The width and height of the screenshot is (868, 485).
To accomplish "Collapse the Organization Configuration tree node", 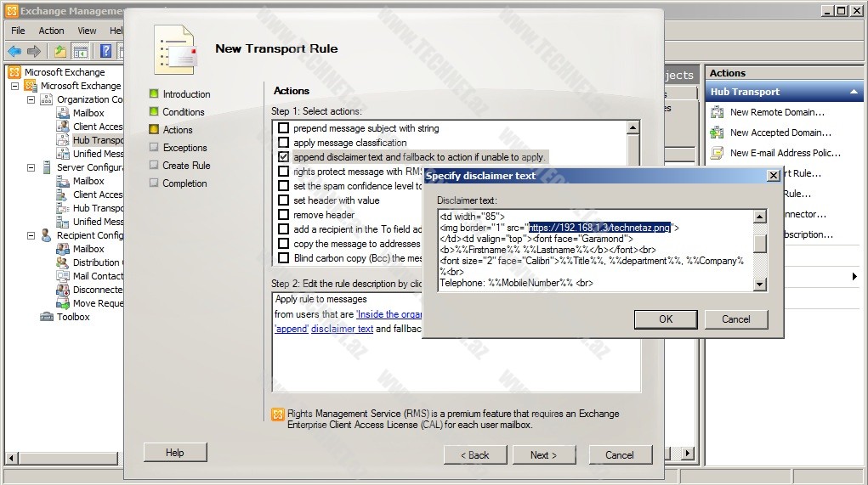I will 31,99.
